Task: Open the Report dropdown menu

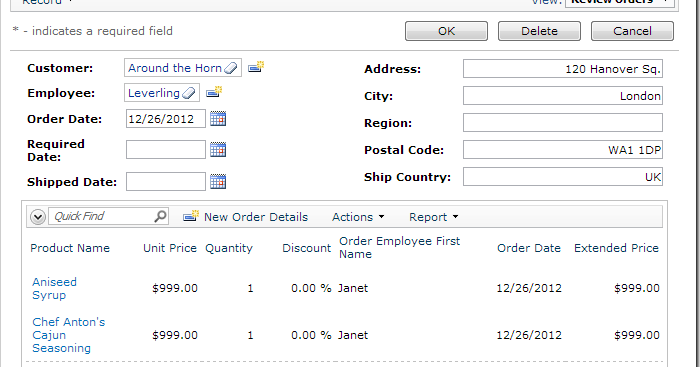Action: coord(433,217)
